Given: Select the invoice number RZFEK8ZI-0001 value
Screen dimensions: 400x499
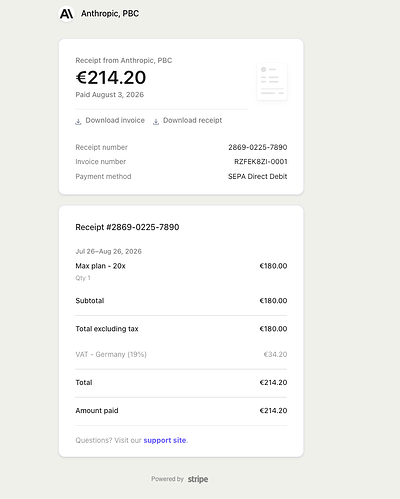Looking at the screenshot, I should pos(261,162).
